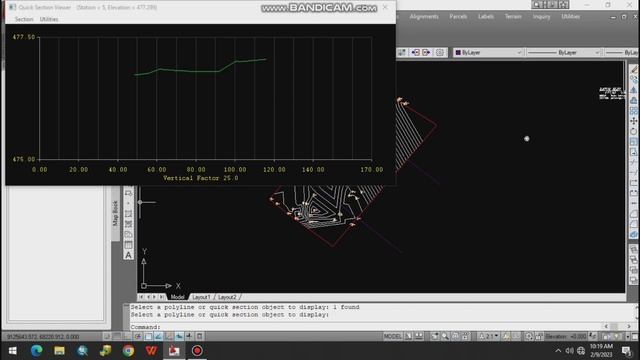The height and width of the screenshot is (360, 640).
Task: Open the Terrain menu
Action: [513, 17]
